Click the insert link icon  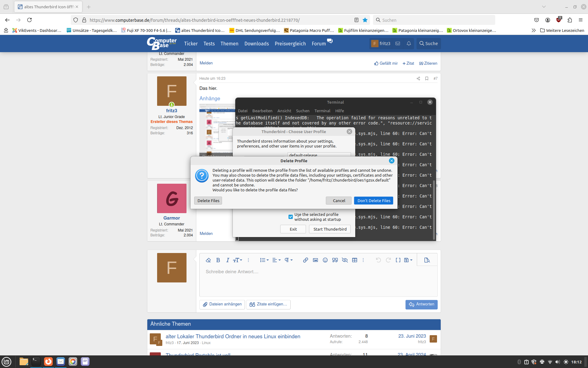tap(305, 260)
